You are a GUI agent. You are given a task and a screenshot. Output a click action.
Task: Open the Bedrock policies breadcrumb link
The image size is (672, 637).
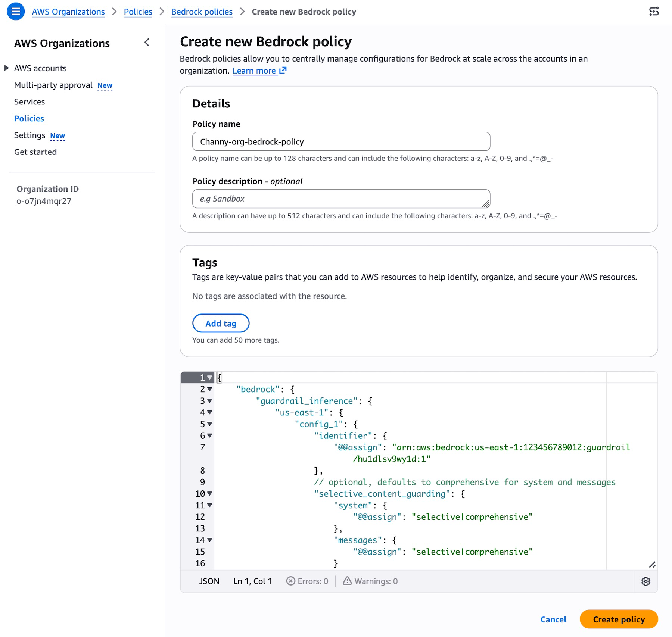(202, 12)
